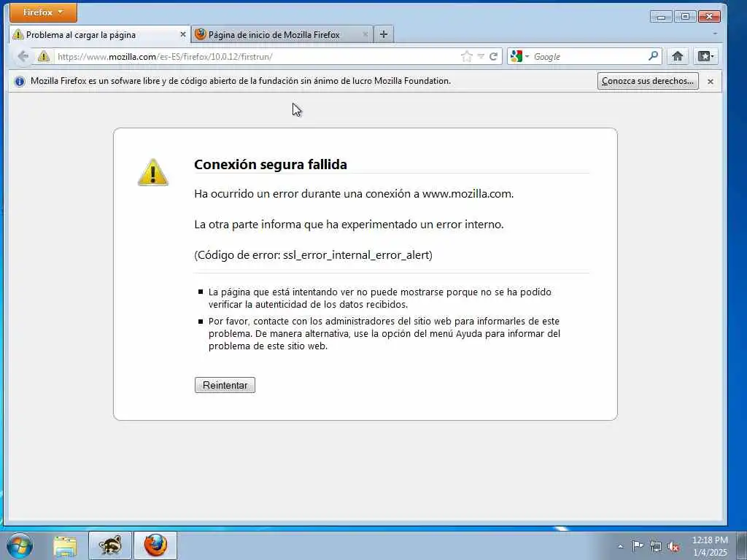The image size is (747, 560).
Task: Open Action Center flag icon
Action: coord(638,546)
